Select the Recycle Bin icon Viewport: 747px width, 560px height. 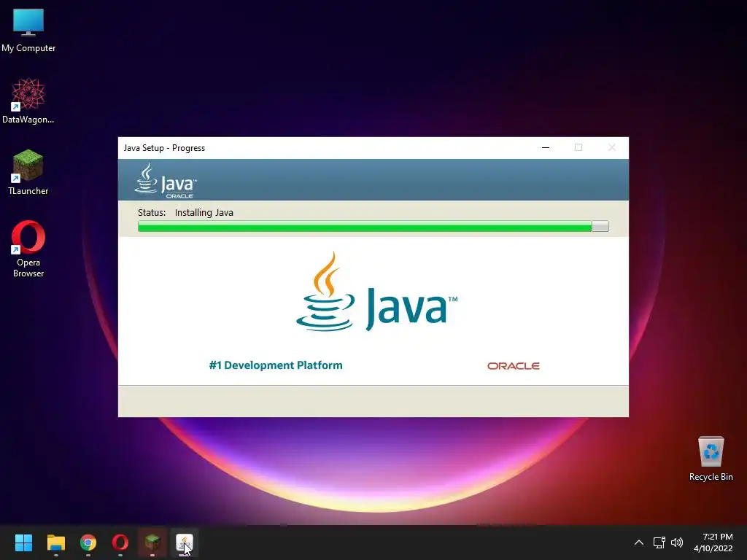[711, 459]
